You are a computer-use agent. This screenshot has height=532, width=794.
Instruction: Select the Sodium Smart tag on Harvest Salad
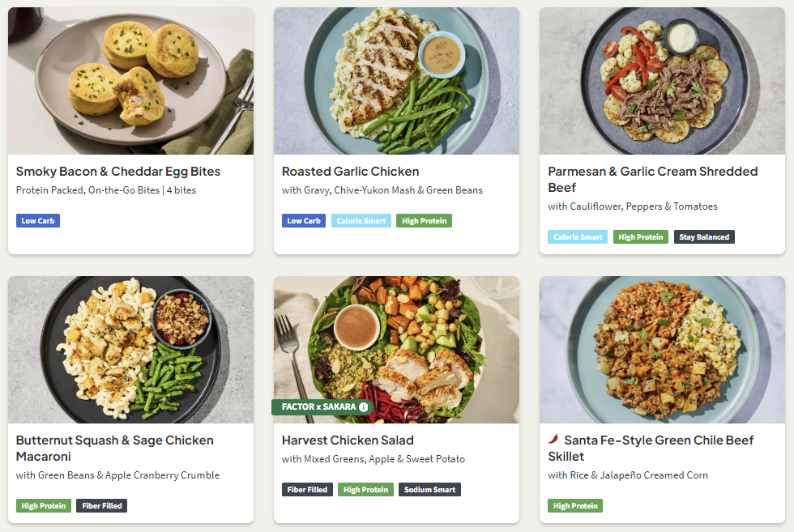click(429, 490)
